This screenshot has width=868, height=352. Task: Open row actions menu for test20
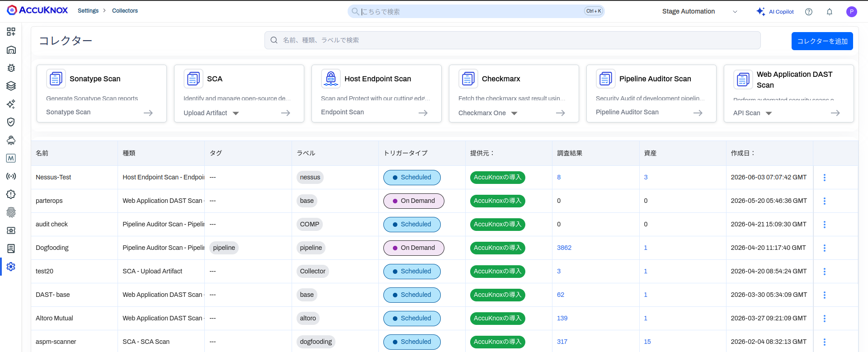point(825,272)
